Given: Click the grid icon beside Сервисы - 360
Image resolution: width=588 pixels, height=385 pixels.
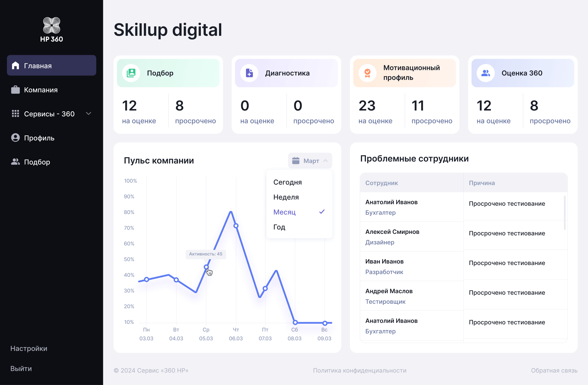Looking at the screenshot, I should tap(15, 114).
